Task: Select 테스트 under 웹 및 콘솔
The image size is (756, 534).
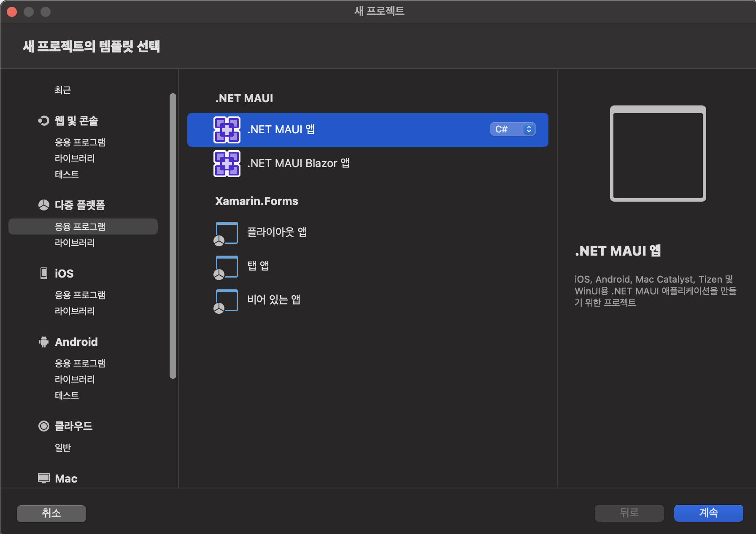Action: (x=67, y=174)
